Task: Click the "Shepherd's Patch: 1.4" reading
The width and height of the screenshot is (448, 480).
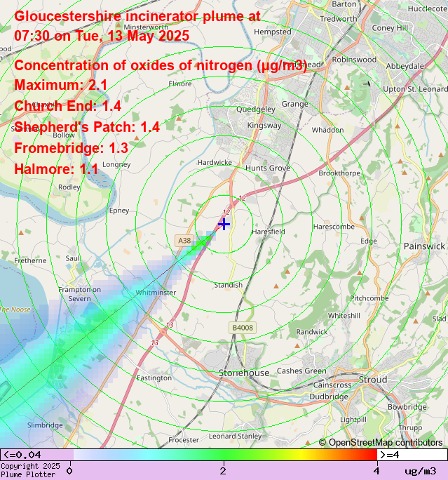Action: (87, 127)
